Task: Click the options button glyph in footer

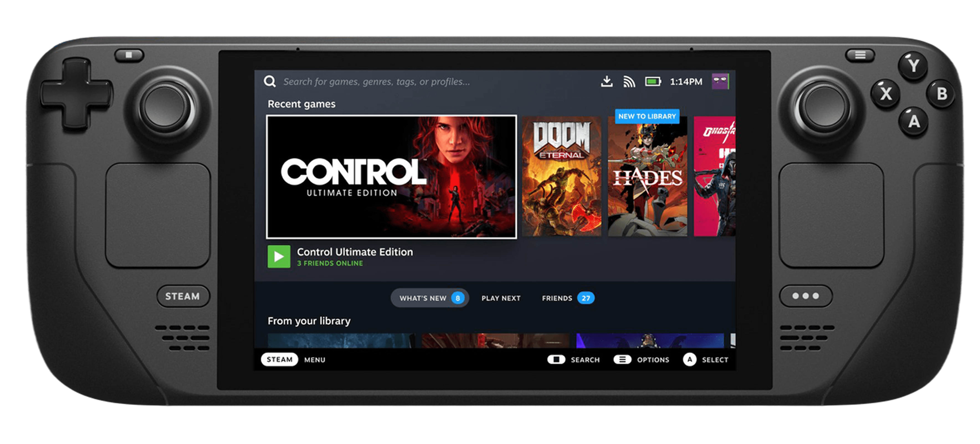Action: click(622, 360)
